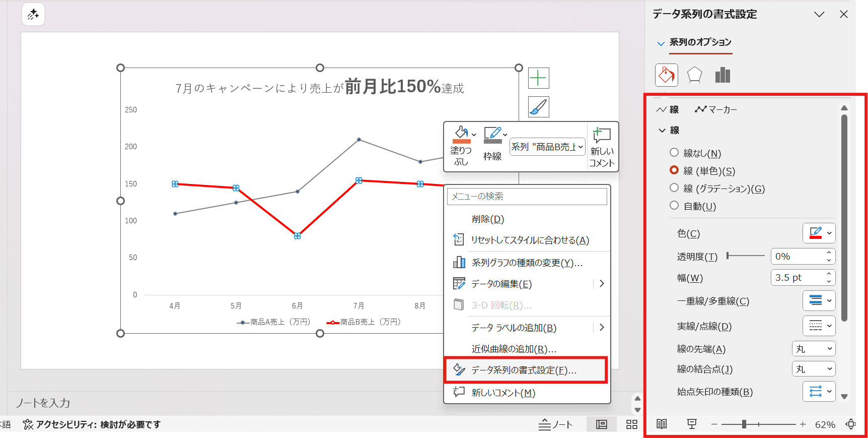868x438 pixels.
Task: Open the series name dropdown in mini toolbar
Action: (547, 147)
